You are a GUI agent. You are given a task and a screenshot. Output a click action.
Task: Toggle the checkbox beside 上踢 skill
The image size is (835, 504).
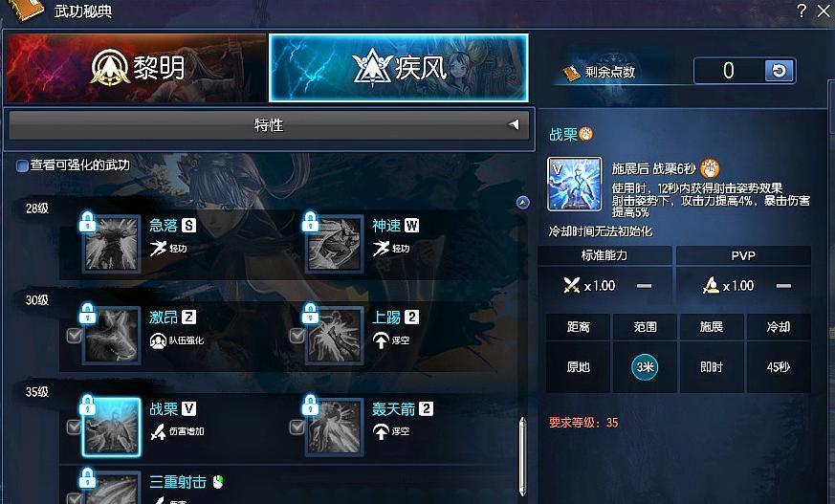coord(297,336)
